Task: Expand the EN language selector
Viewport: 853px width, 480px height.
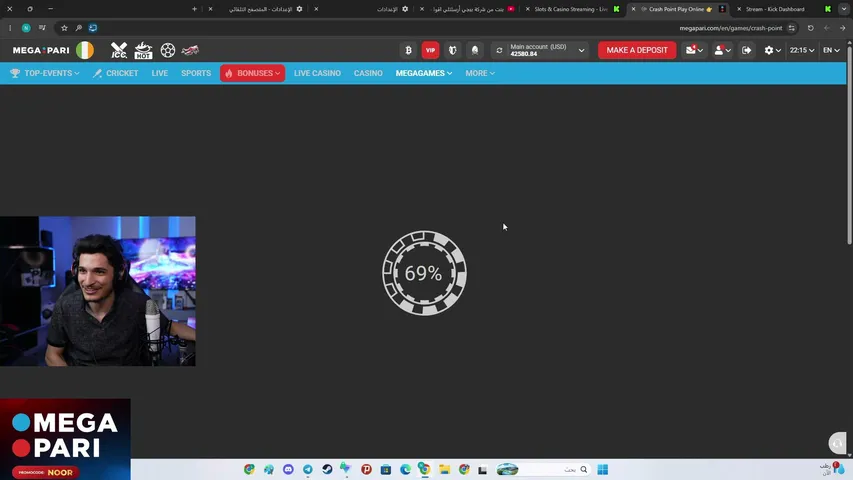Action: coord(831,50)
